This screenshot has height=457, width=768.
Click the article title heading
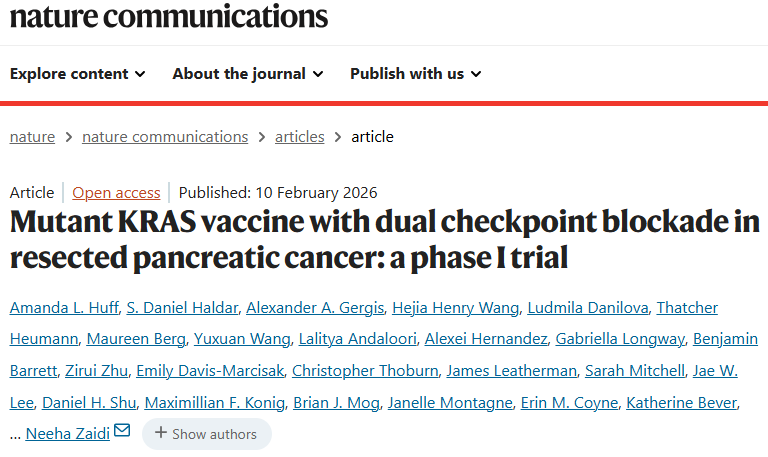coord(384,240)
